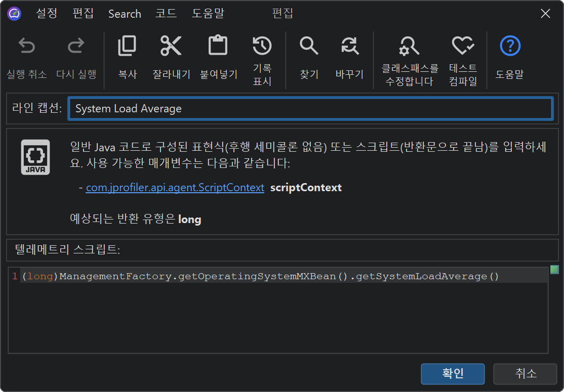Click the Paste (붙여넣기) clipboard icon
Screen dimensions: 564x392
point(218,46)
